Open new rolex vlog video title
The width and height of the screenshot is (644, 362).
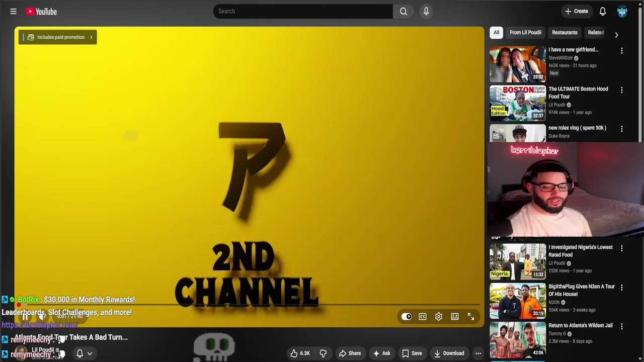pyautogui.click(x=577, y=128)
